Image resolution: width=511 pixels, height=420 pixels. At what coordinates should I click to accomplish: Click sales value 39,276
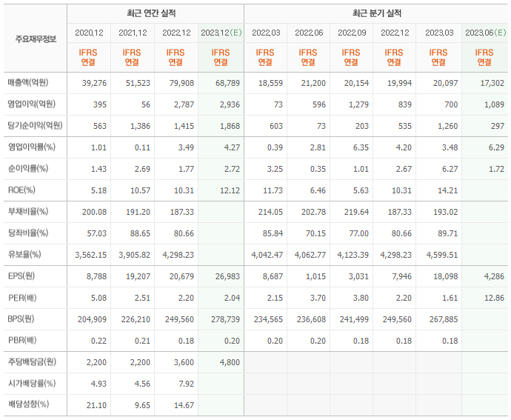94,83
